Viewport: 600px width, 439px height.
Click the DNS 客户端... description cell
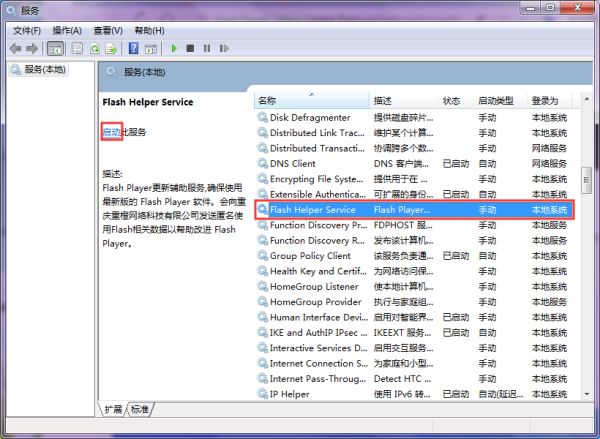401,163
